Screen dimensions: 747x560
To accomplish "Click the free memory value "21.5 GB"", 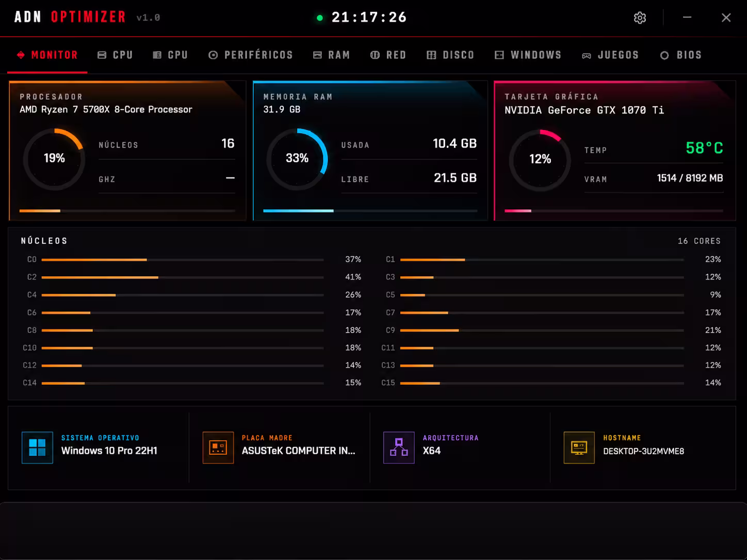I will pos(455,178).
